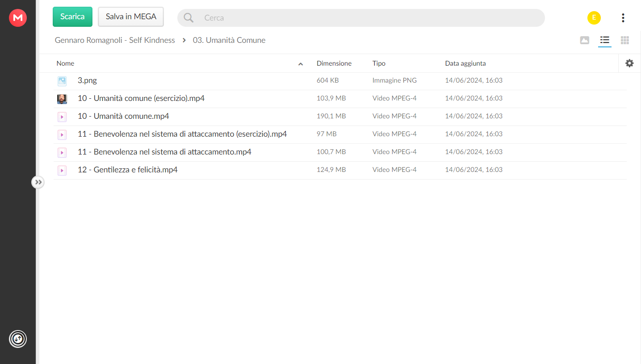The height and width of the screenshot is (364, 641).
Task: Switch to media discovery image view
Action: [x=584, y=40]
